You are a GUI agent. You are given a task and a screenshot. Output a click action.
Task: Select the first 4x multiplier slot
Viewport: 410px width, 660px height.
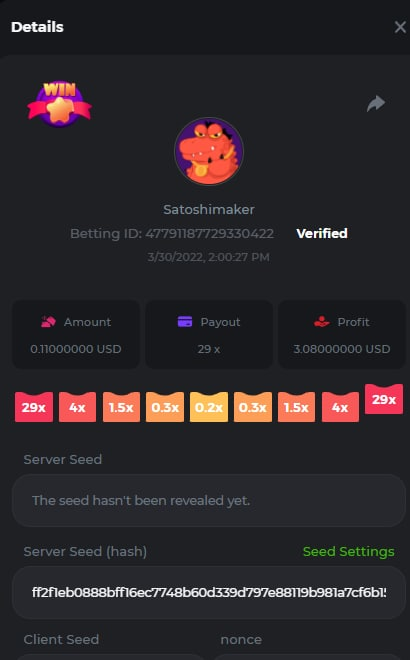tap(77, 407)
